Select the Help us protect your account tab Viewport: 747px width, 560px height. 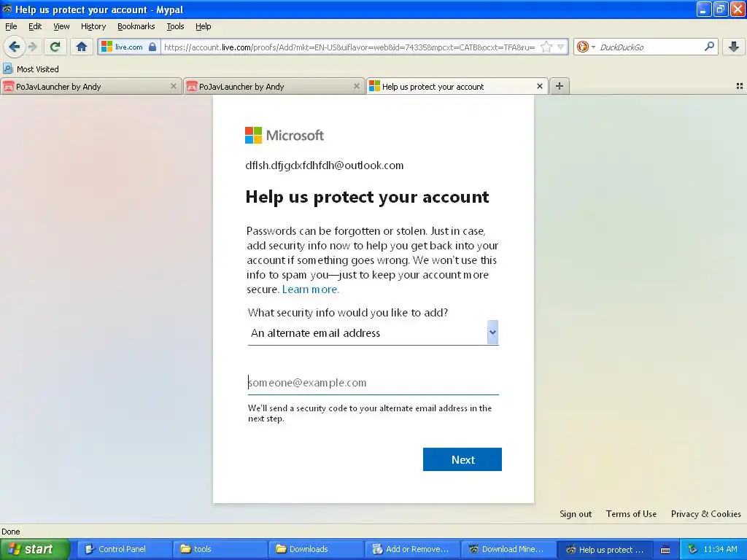(457, 86)
